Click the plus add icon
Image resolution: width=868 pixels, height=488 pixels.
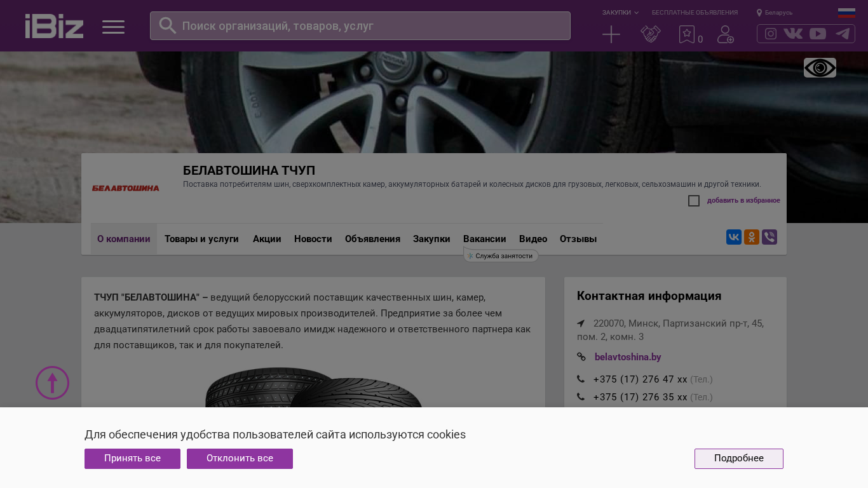pyautogui.click(x=611, y=34)
